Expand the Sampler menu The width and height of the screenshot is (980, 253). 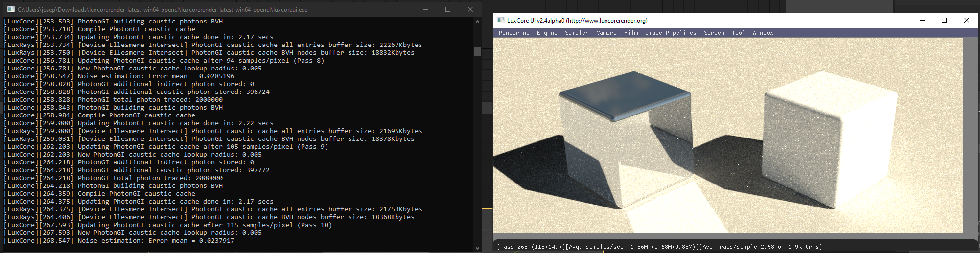[577, 33]
